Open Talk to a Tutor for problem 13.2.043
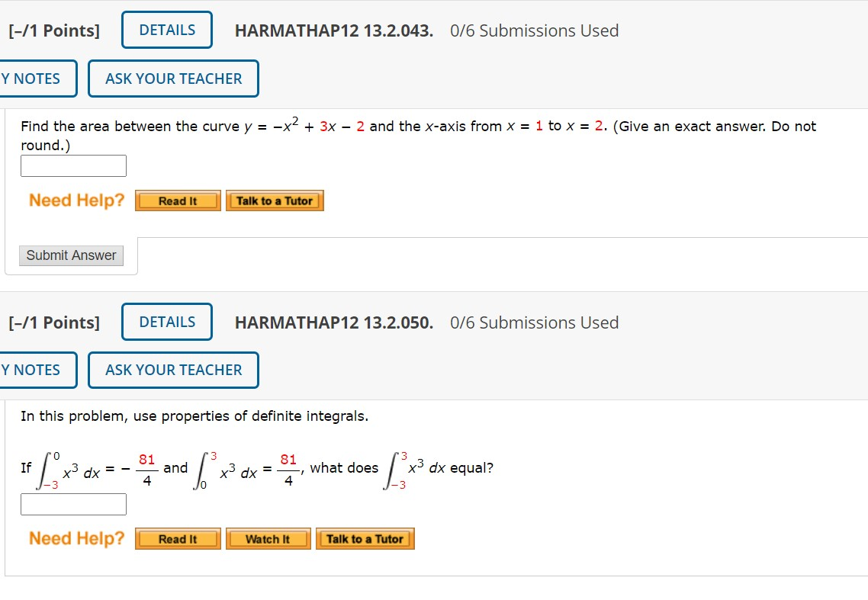This screenshot has height=600, width=868. click(x=275, y=201)
